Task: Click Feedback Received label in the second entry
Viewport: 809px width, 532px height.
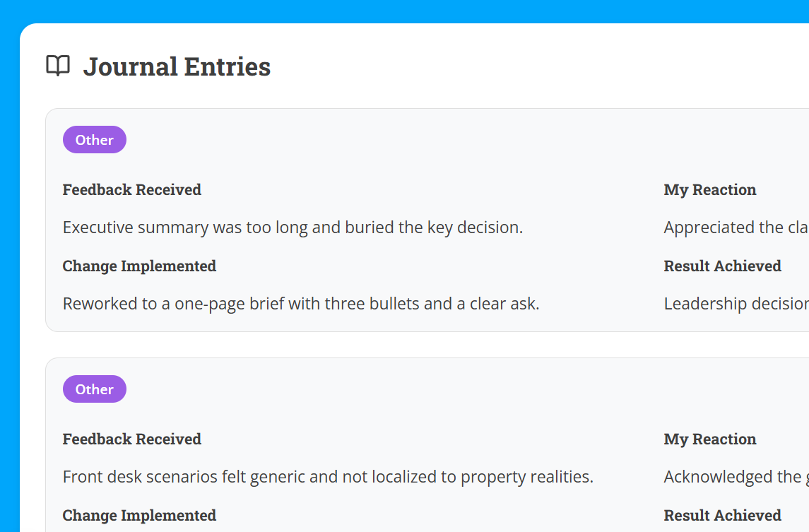Action: coord(132,439)
